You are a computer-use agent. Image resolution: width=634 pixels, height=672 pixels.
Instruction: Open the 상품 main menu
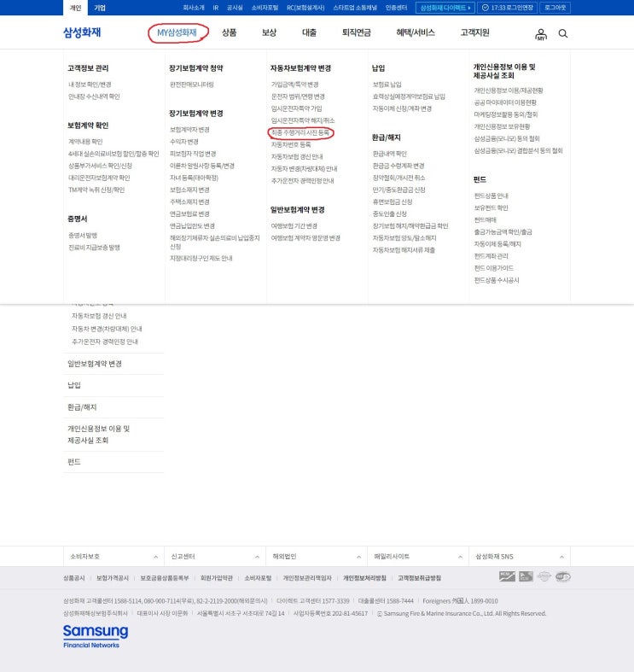(x=230, y=32)
